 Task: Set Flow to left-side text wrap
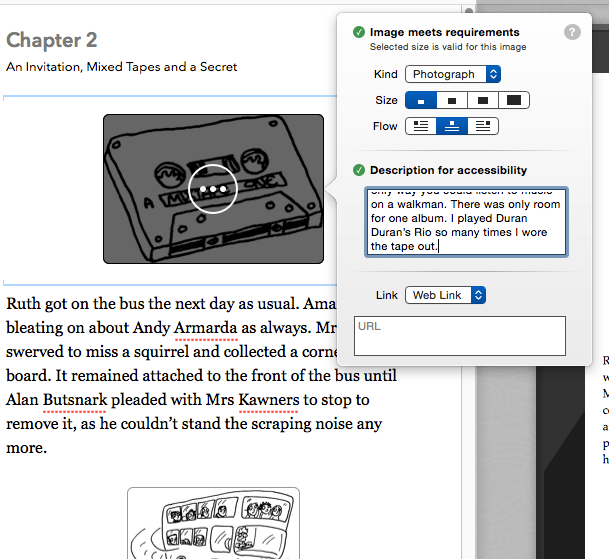click(420, 126)
